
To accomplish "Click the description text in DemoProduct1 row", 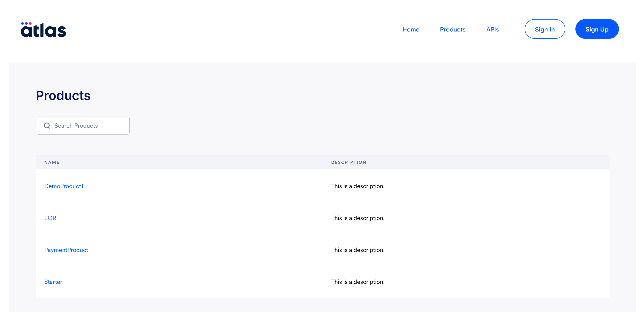I will tap(358, 186).
